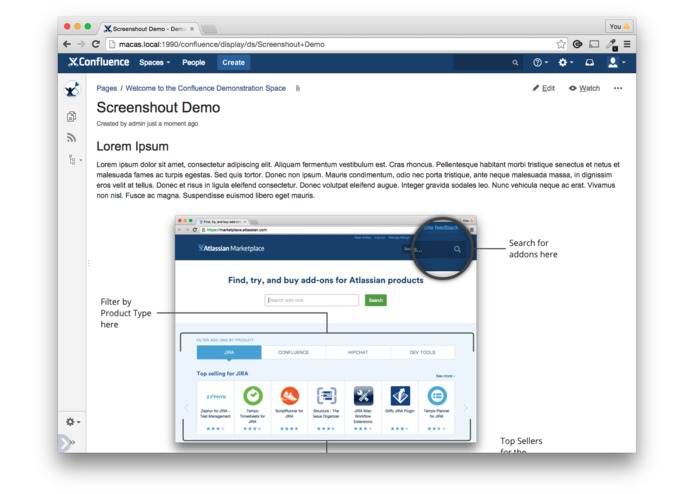
Task: Click the browser back arrow
Action: [67, 44]
